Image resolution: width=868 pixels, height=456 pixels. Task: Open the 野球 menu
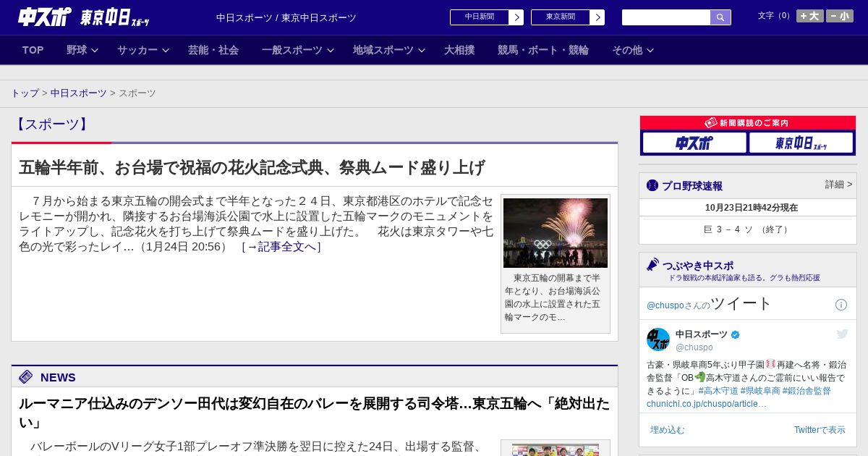click(77, 50)
